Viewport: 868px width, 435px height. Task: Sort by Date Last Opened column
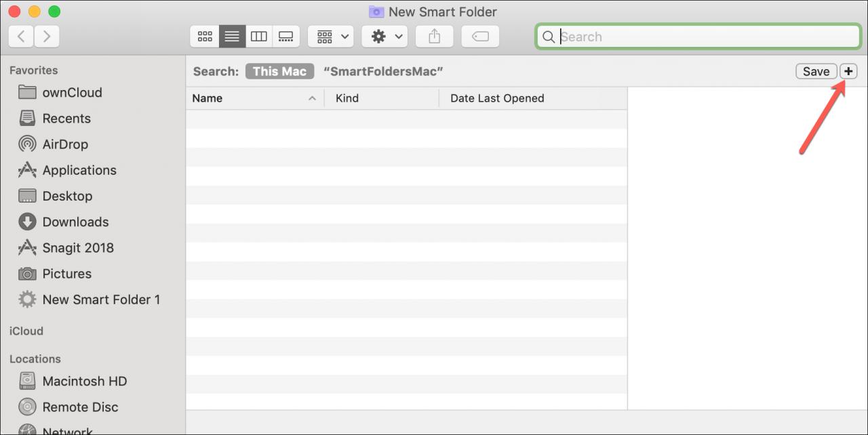[x=533, y=98]
